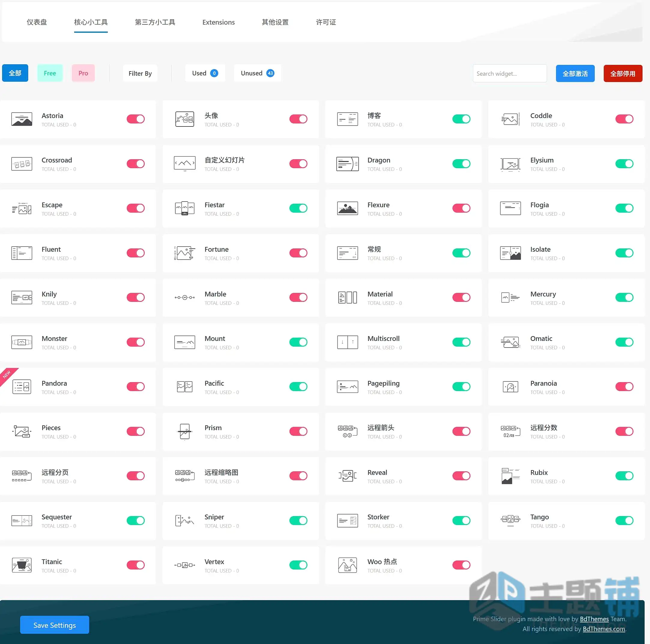Click the Pandora widget icon
This screenshot has height=644, width=650.
tap(22, 387)
